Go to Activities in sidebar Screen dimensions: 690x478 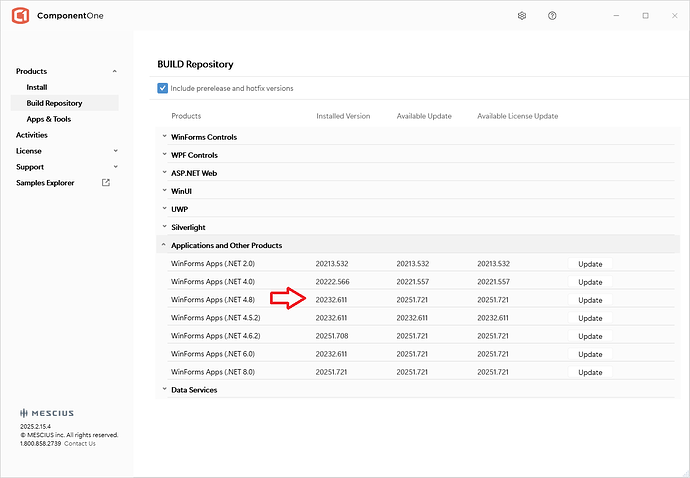click(32, 135)
